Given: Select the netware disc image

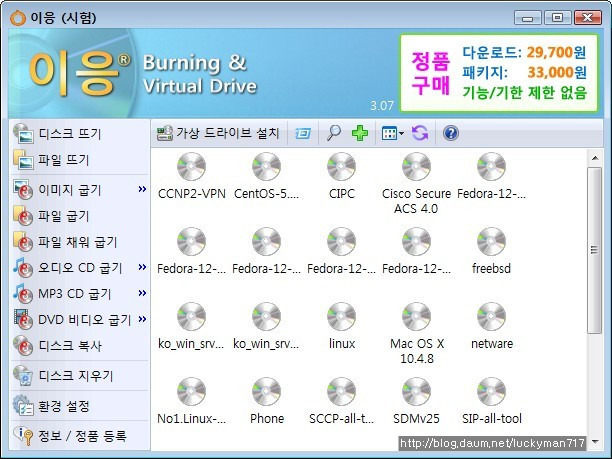Looking at the screenshot, I should [x=491, y=327].
